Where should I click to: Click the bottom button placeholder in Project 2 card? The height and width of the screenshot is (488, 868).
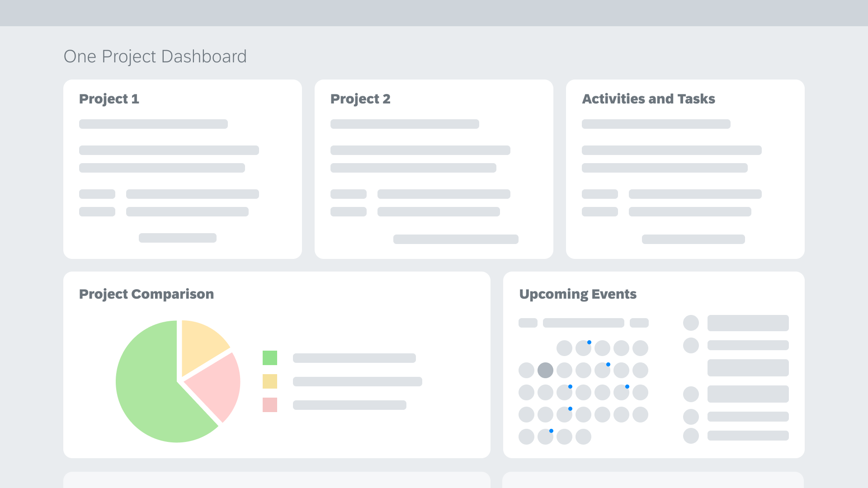tap(456, 239)
